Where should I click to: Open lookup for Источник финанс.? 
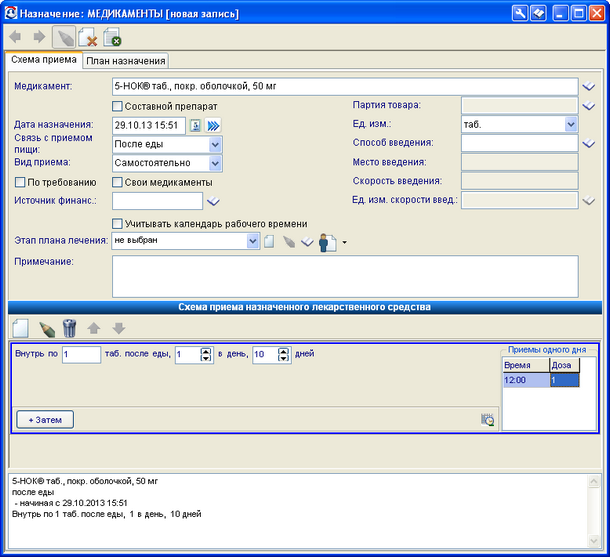click(213, 201)
